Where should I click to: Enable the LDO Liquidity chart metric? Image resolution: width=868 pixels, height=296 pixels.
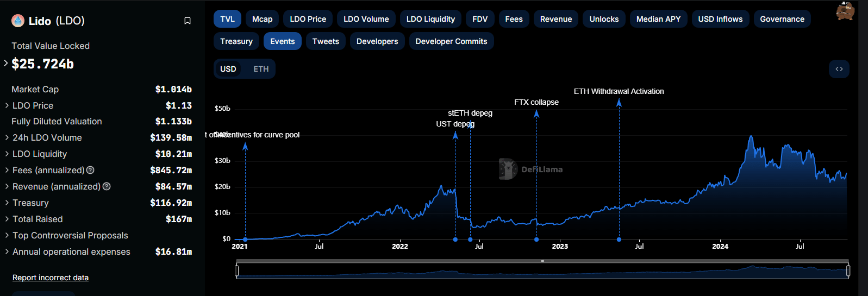click(430, 19)
